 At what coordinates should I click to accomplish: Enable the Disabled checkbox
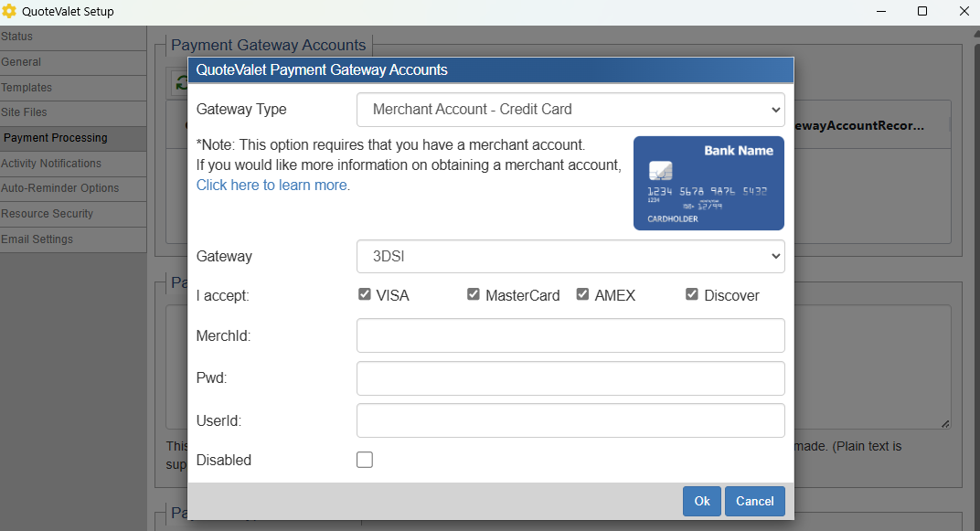click(365, 460)
